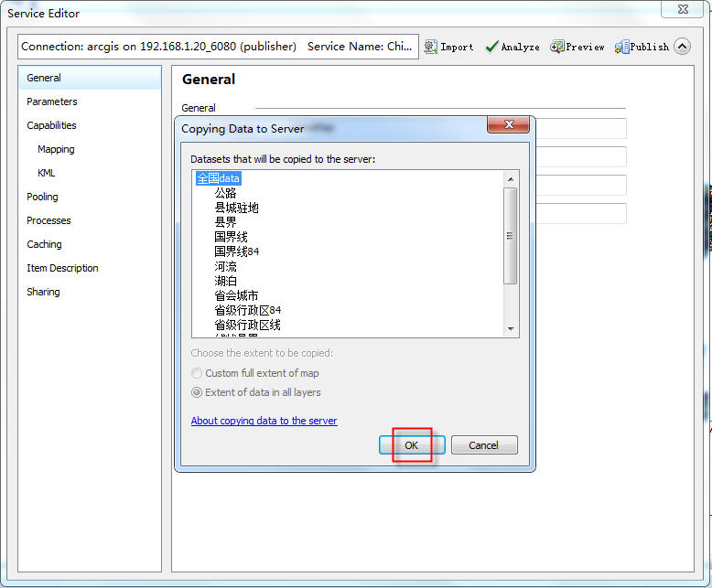Click the dataset list scroll up arrow
Viewport: 712px width, 588px height.
[511, 179]
